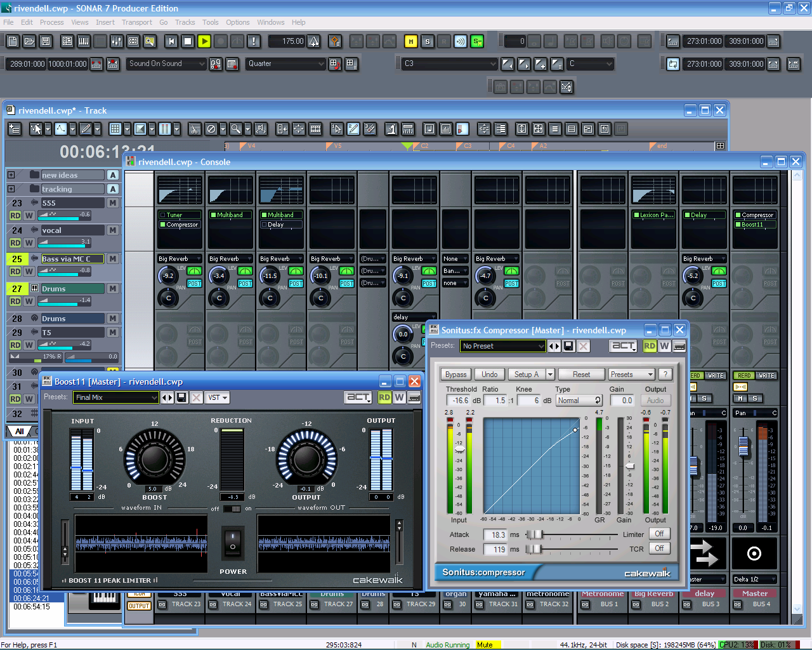Screen dimensions: 812x650
Task: Choose Mute tool circle-slash icon
Action: click(211, 129)
